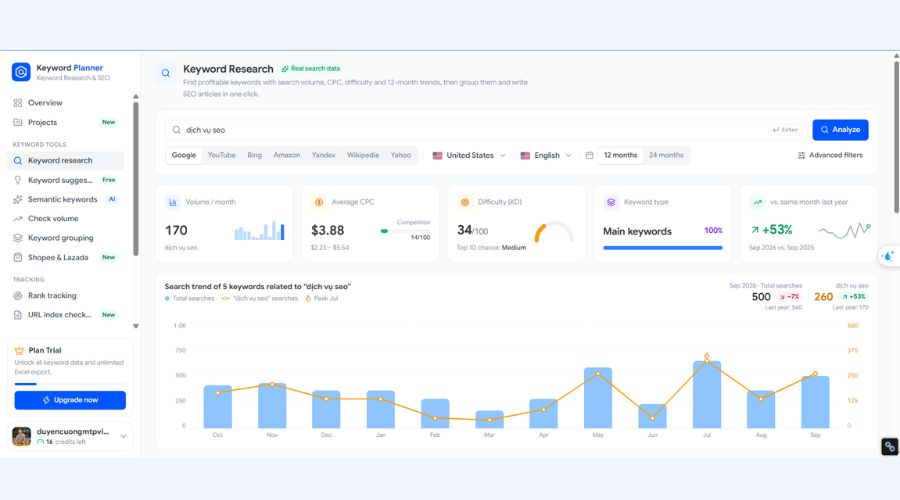
Task: Click the dark floating widget icon at bottom right
Action: (890, 447)
